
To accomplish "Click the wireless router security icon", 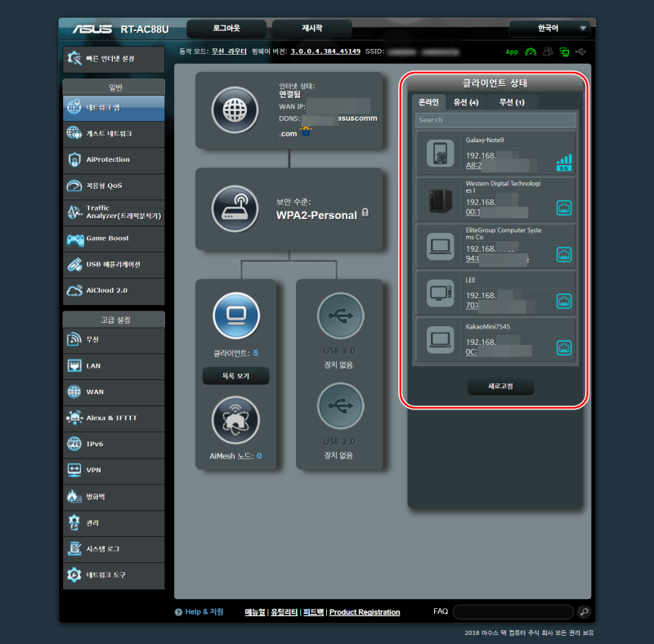I will 235,208.
